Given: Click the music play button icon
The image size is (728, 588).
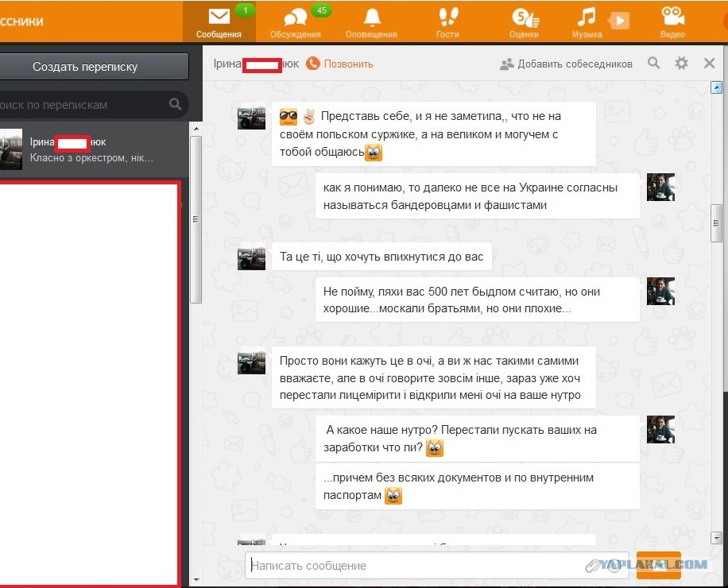Looking at the screenshot, I should pos(619,21).
